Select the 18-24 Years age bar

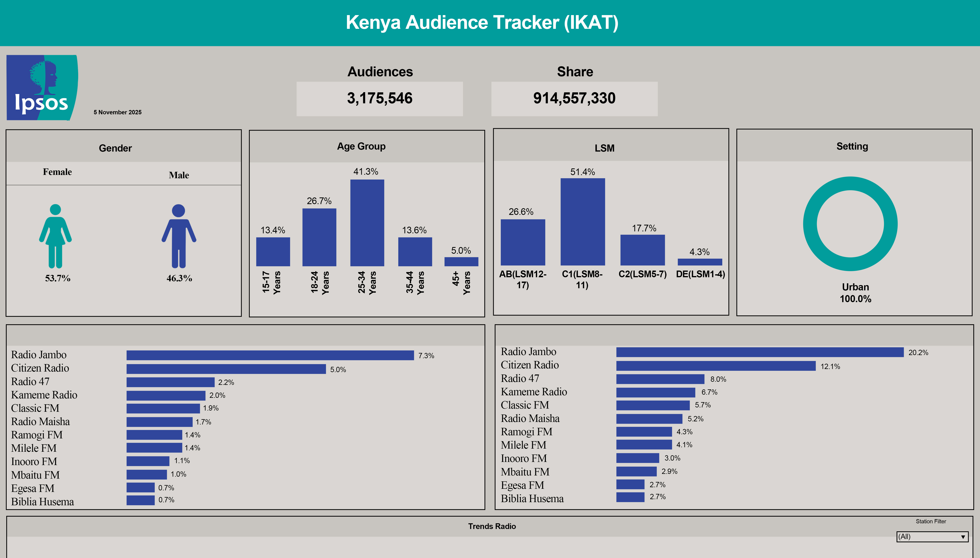319,237
